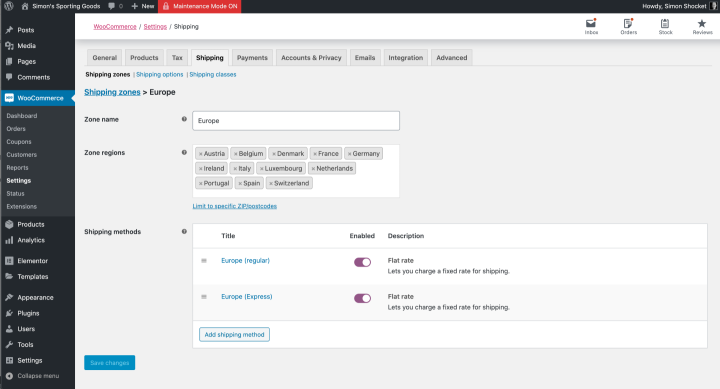Open the Stock activity icon
This screenshot has width=720, height=389.
coord(665,23)
